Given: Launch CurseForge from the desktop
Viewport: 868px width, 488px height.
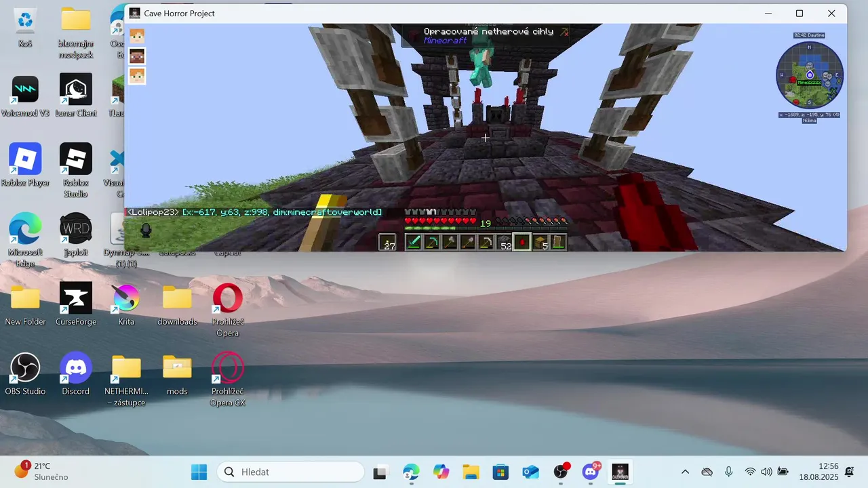Looking at the screenshot, I should pyautogui.click(x=76, y=304).
